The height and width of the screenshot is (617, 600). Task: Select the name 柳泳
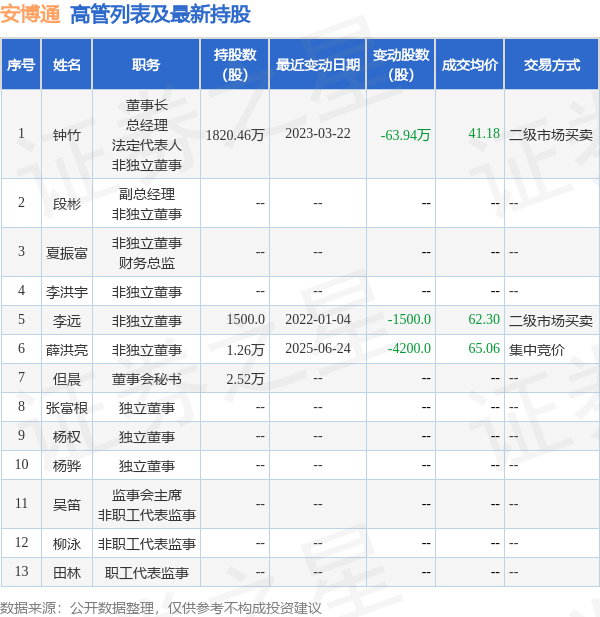click(x=67, y=544)
